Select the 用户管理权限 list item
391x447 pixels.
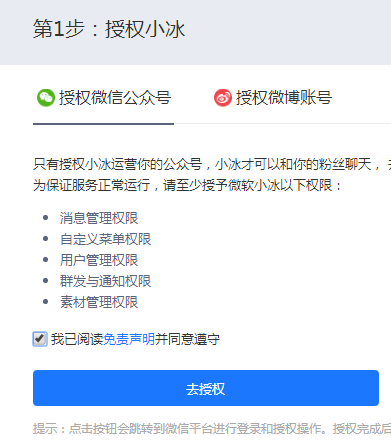point(99,260)
